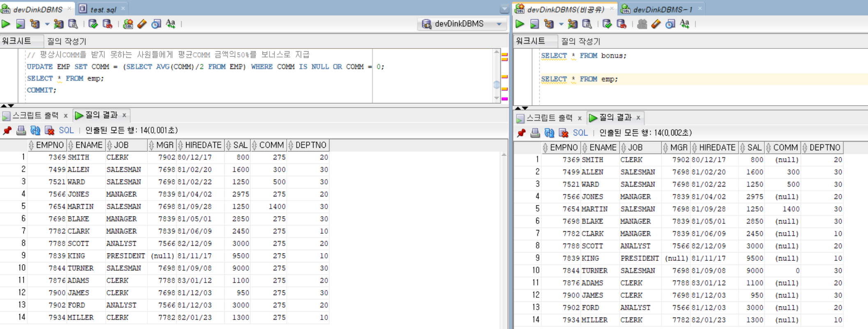Screen dimensions: 868x329
Task: Click Run Script icon in left worksheet toolbar
Action: point(20,24)
